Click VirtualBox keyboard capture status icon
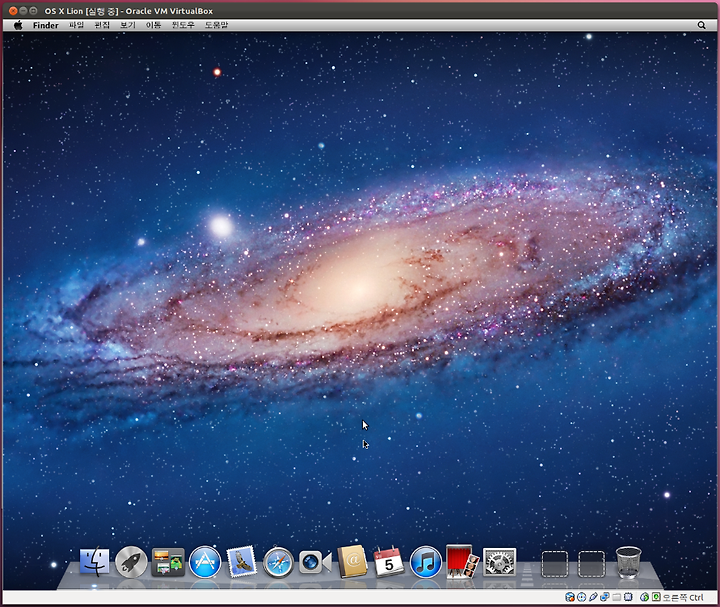 click(x=656, y=597)
